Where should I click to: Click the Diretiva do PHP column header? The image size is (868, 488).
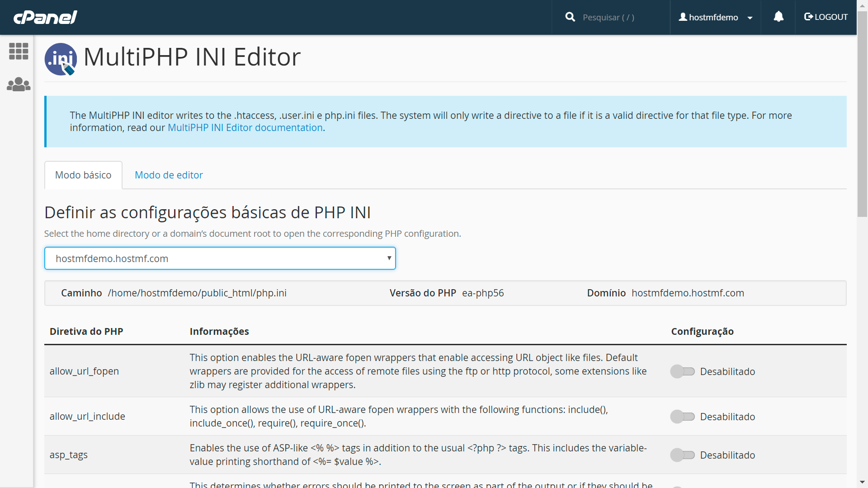[x=86, y=332]
